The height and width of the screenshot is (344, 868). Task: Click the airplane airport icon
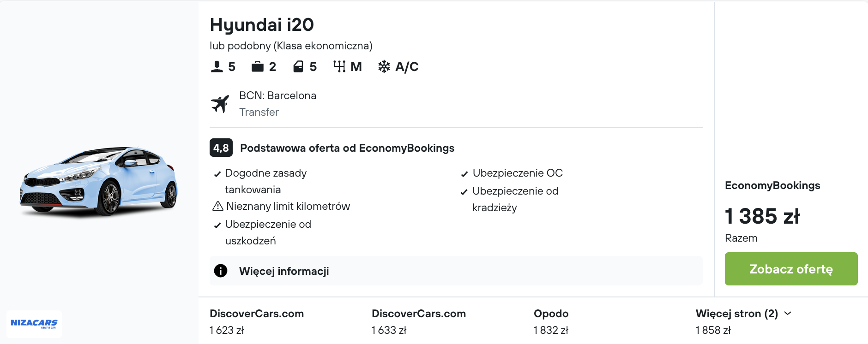click(220, 104)
